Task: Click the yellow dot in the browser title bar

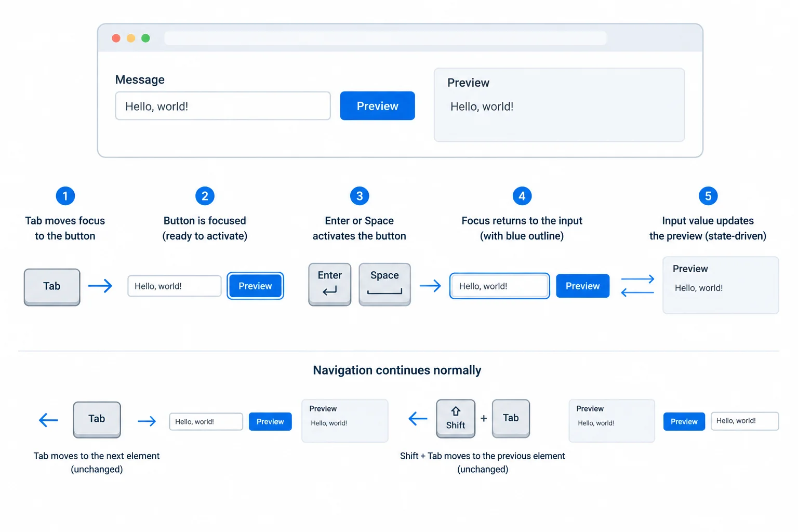Action: [x=131, y=38]
